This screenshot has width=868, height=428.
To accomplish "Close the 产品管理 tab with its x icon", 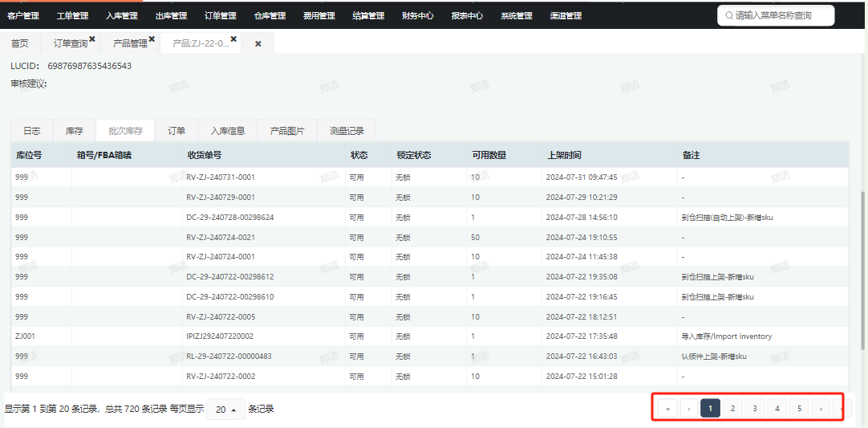I will (x=152, y=39).
